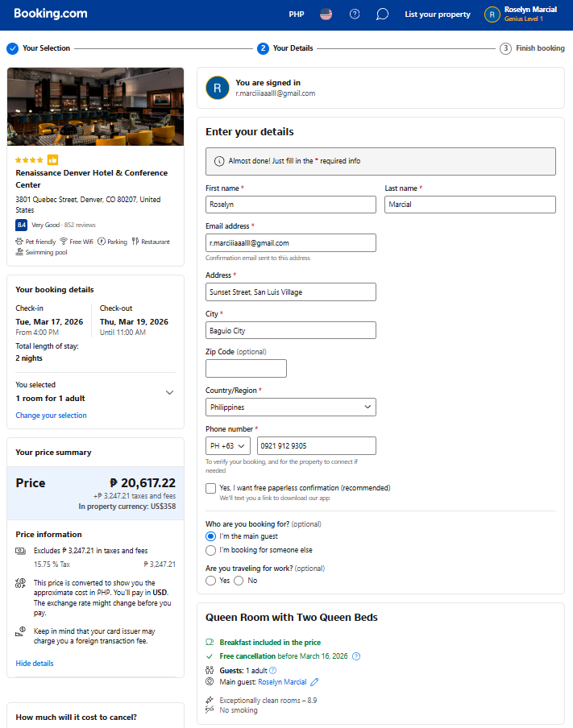Click Change your selection link
Image resolution: width=573 pixels, height=728 pixels.
pos(51,416)
